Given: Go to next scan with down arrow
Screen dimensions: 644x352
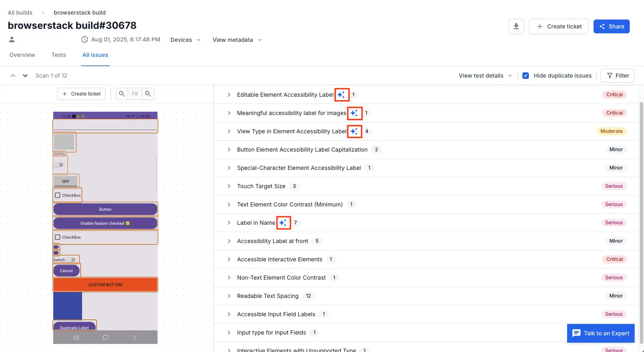Looking at the screenshot, I should 25,76.
